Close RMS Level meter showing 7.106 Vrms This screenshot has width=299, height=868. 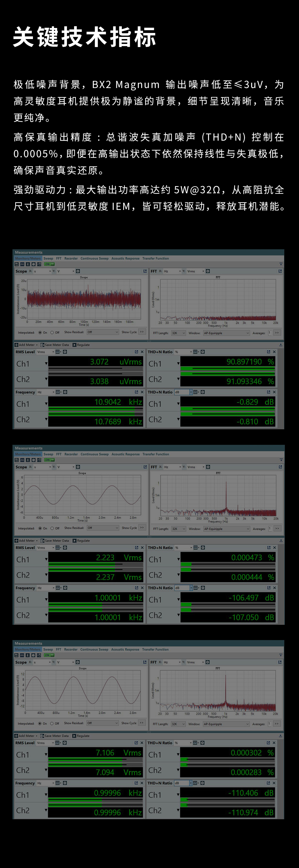[142, 743]
